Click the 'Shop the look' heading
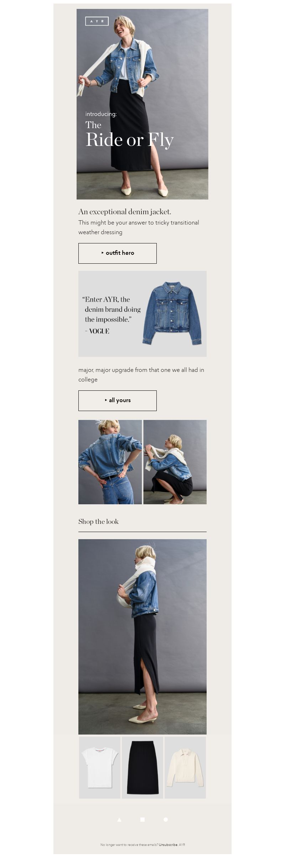 98,522
